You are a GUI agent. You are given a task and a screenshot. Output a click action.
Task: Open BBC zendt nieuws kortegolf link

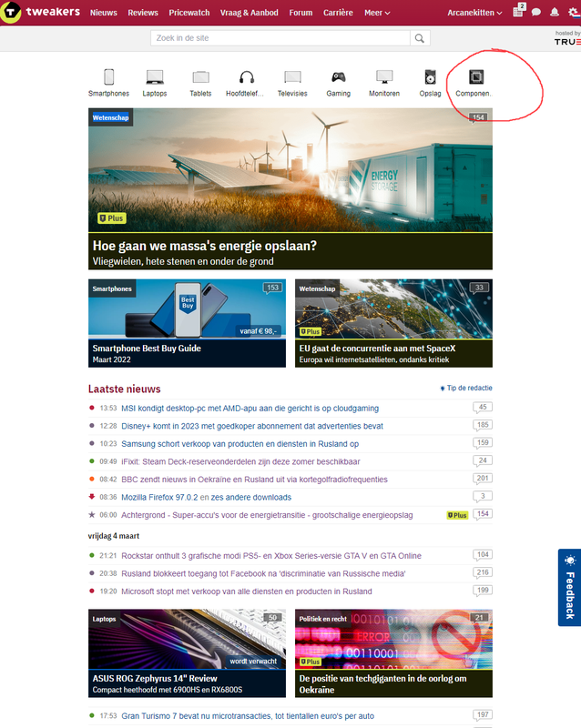(x=254, y=480)
